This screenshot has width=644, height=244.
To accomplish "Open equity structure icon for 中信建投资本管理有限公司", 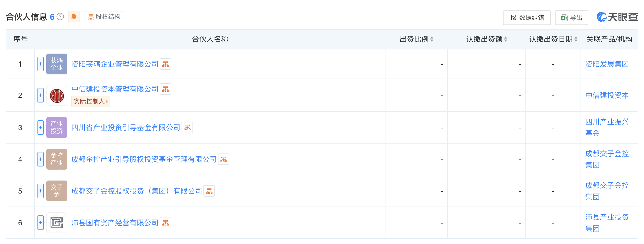I will click(165, 89).
